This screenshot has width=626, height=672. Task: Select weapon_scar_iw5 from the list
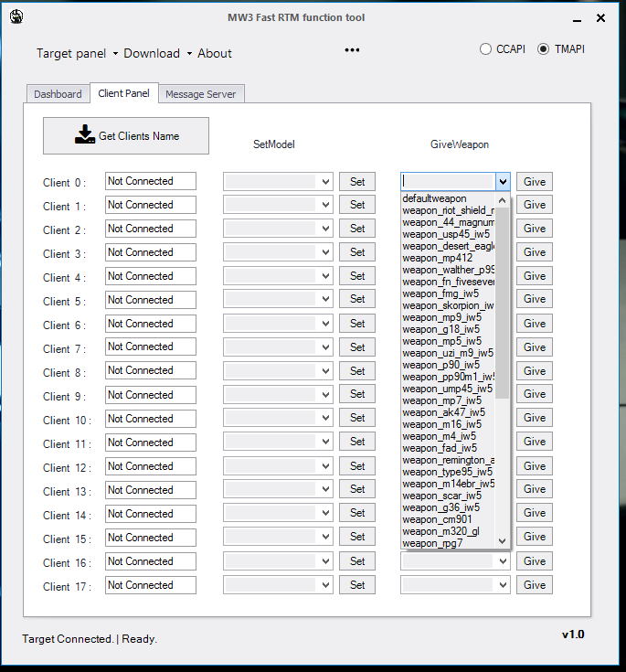448,496
